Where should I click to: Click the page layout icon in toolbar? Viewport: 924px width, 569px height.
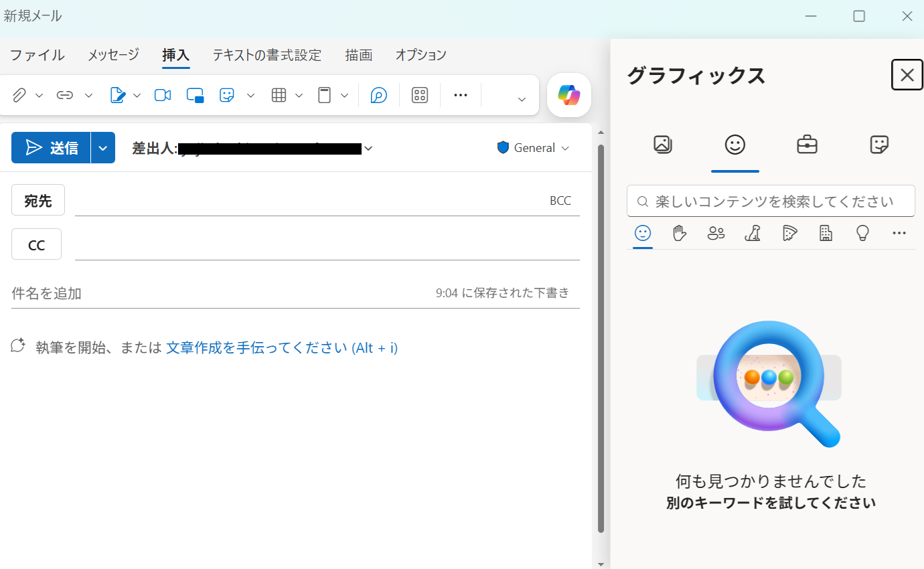pos(325,95)
